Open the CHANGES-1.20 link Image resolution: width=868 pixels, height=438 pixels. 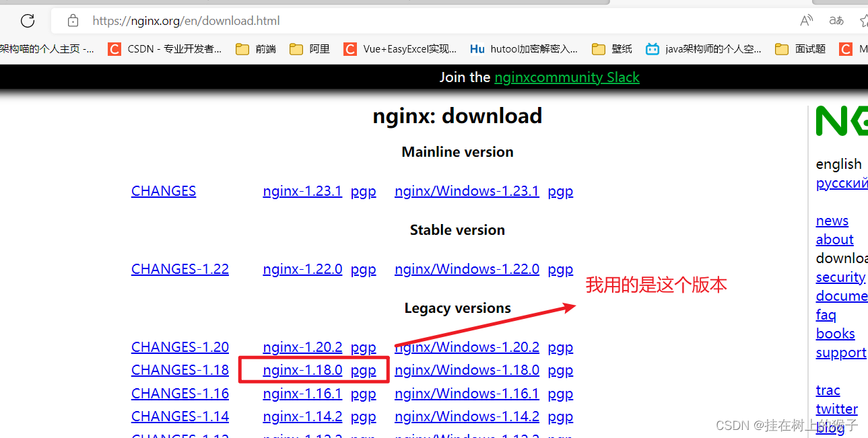pyautogui.click(x=180, y=347)
